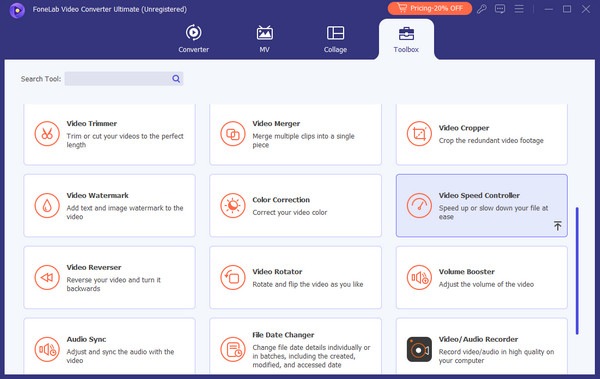The height and width of the screenshot is (379, 600).
Task: Click the app title FoneLab Video Converter Ultimate
Action: pos(110,9)
